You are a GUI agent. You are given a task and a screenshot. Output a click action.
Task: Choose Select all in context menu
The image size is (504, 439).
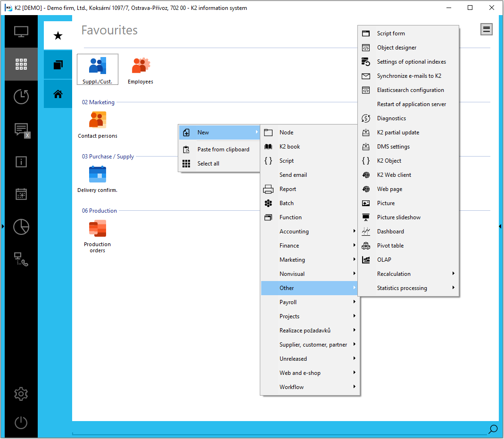tap(219, 164)
